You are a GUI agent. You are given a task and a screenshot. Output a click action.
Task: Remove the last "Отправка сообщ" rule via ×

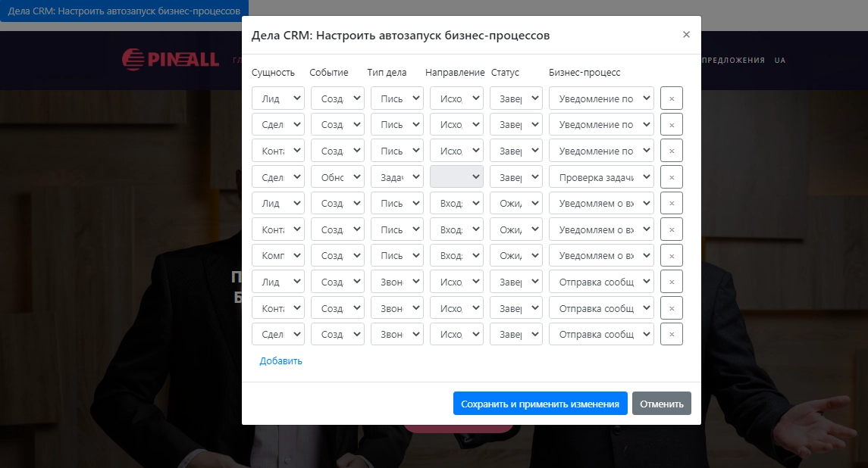(x=671, y=334)
